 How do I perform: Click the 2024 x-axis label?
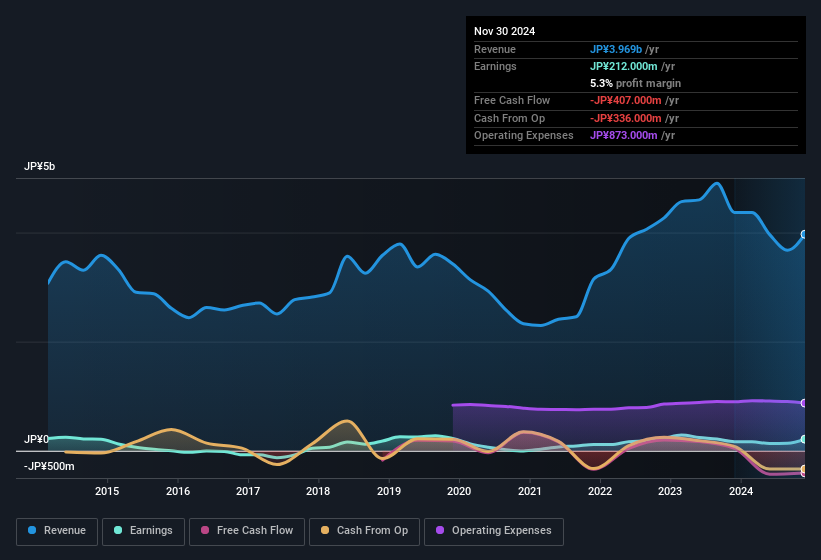[741, 491]
